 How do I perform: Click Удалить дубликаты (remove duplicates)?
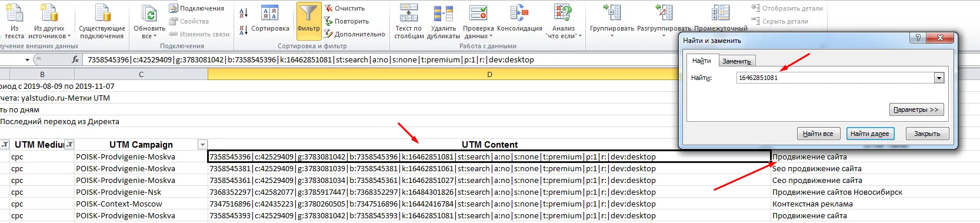(443, 21)
